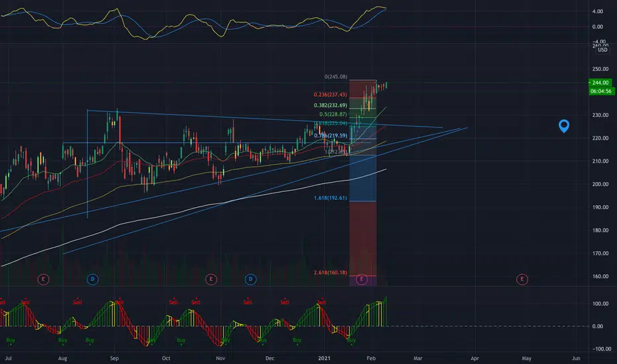The image size is (617, 364).
Task: Click the Buy signal label above Jul
Action: (11, 340)
